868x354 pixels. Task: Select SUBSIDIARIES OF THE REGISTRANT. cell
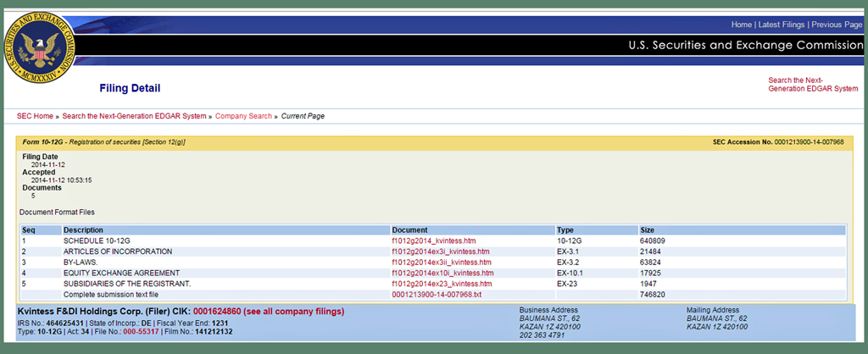pyautogui.click(x=127, y=284)
